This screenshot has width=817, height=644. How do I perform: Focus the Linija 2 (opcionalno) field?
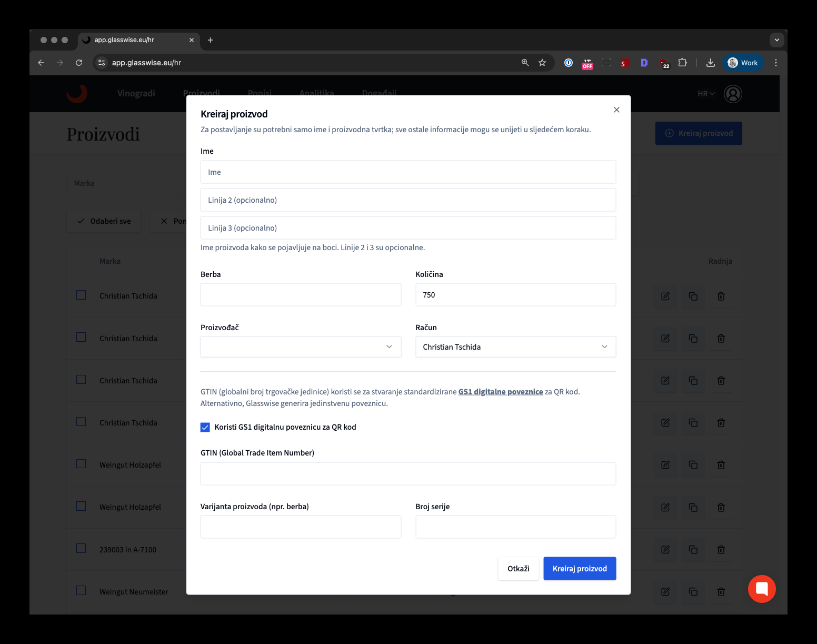tap(408, 200)
